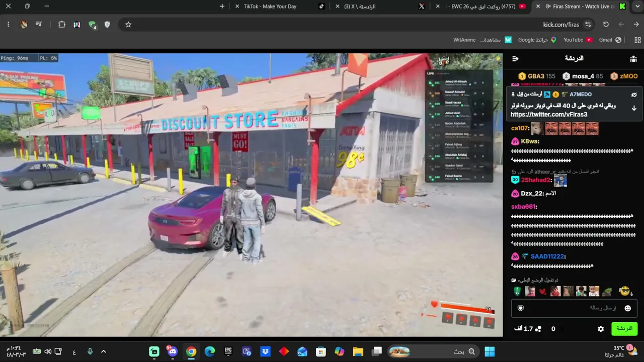The height and width of the screenshot is (362, 644).
Task: Show hidden system tray icons
Action: coord(104,351)
